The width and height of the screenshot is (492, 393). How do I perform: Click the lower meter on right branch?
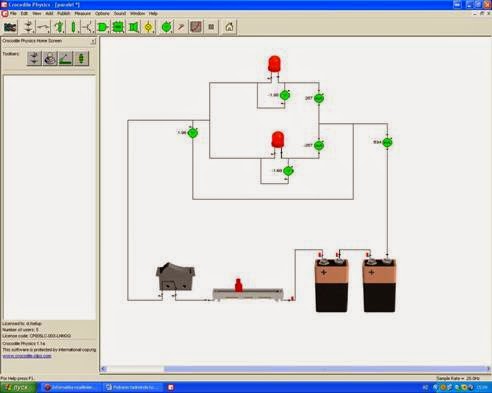click(319, 145)
